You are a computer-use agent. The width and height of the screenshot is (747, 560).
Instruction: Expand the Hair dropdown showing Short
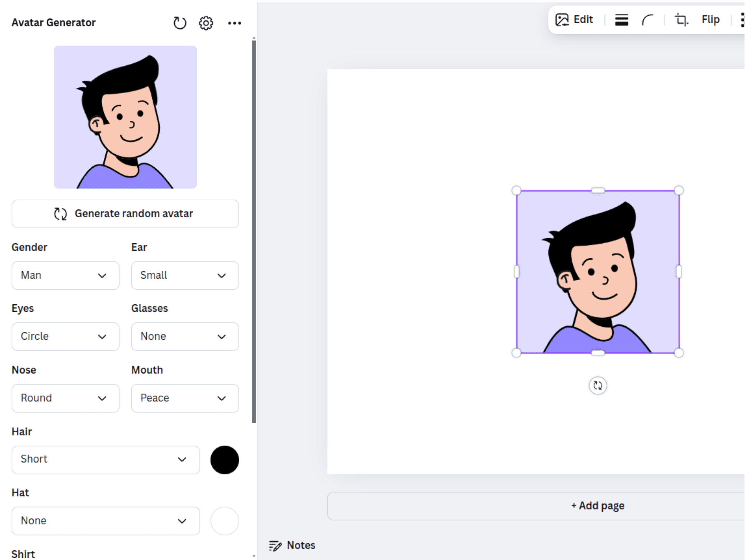tap(106, 460)
